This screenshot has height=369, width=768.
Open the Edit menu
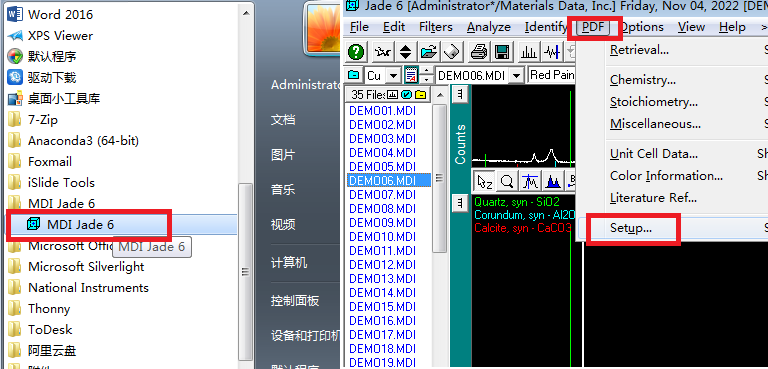[394, 27]
